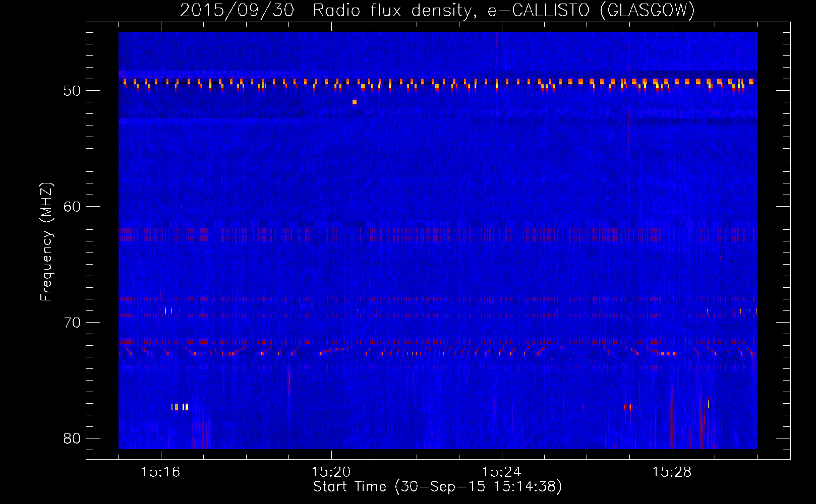Screen dimensions: 816x504
Task: Click the 15:16 time tick label
Action: click(161, 472)
